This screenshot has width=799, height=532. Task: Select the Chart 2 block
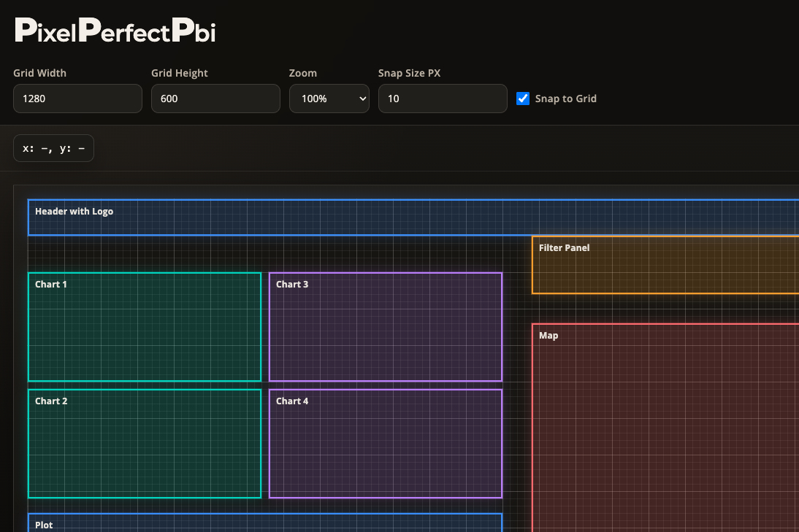[145, 444]
